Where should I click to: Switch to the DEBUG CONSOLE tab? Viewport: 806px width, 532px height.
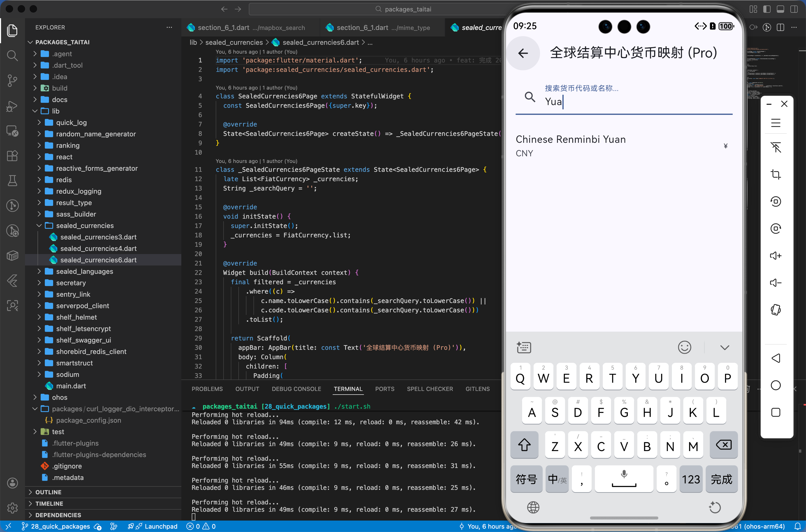coord(296,389)
